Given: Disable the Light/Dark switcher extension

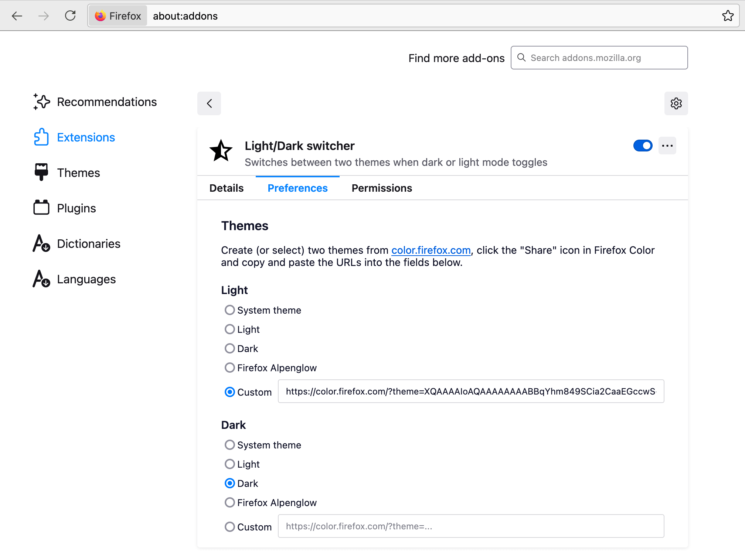Looking at the screenshot, I should [x=643, y=146].
